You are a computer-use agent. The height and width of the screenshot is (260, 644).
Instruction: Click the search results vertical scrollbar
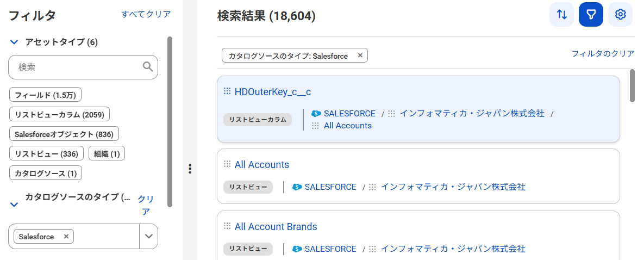632,85
